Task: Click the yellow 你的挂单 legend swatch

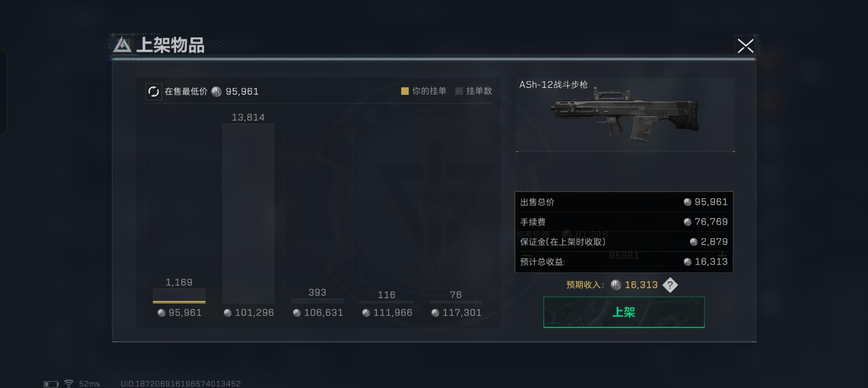Action: (x=405, y=91)
